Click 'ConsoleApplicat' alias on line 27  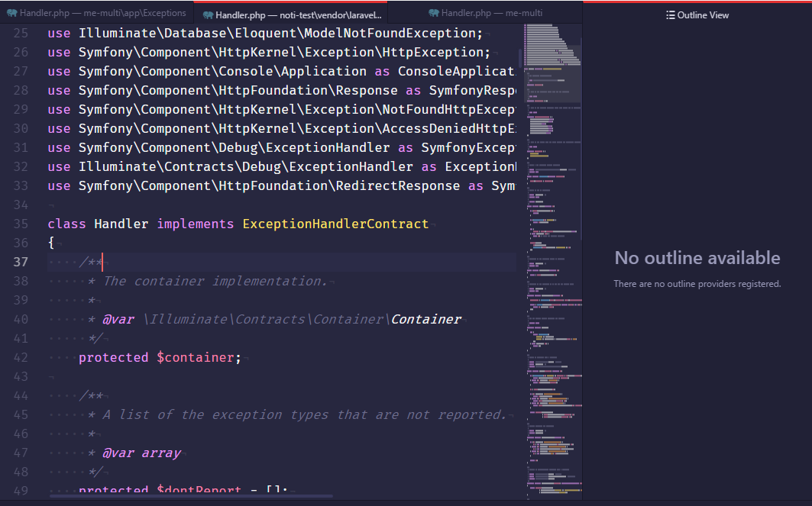point(456,72)
